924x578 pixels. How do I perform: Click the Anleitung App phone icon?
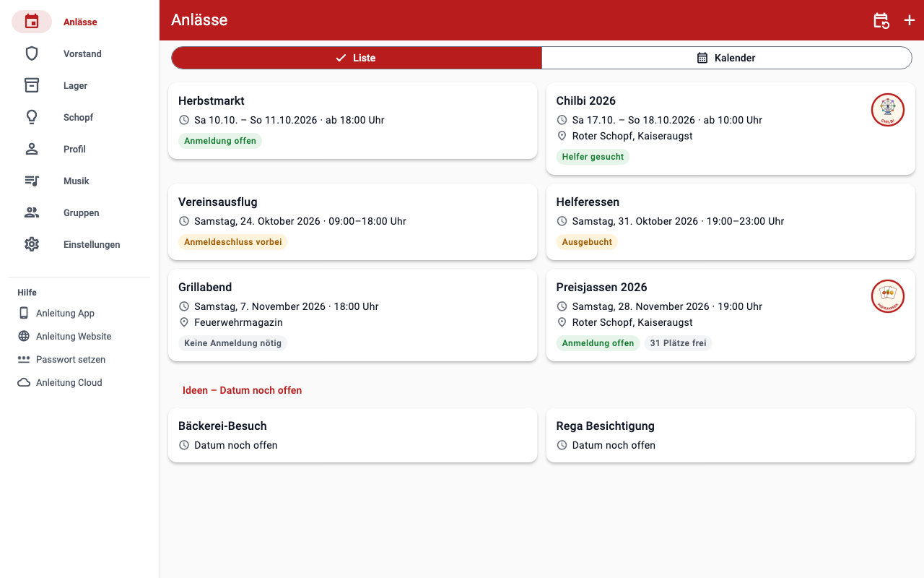tap(24, 313)
